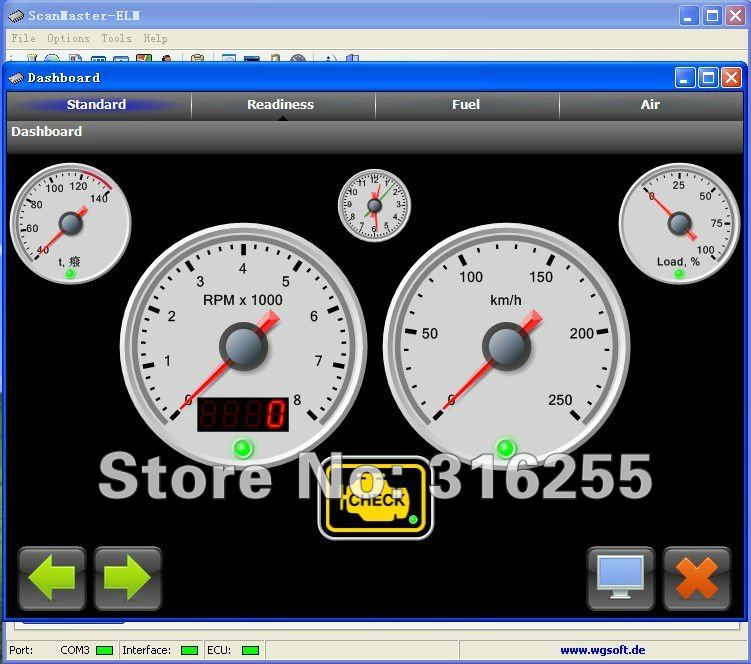Open the Options menu
The image size is (751, 664).
pyautogui.click(x=68, y=38)
